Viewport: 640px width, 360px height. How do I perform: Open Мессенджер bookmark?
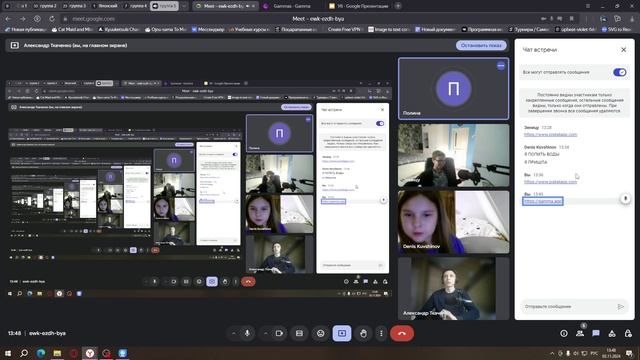208,29
